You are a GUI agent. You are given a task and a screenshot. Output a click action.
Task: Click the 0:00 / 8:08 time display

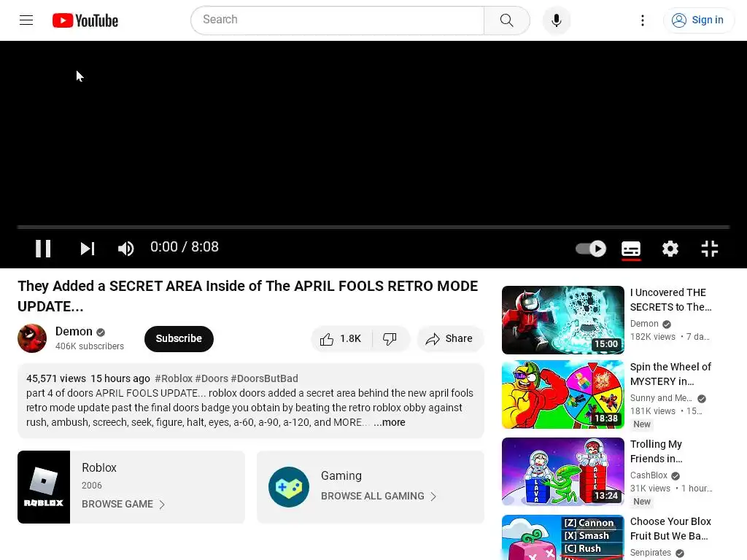point(185,246)
